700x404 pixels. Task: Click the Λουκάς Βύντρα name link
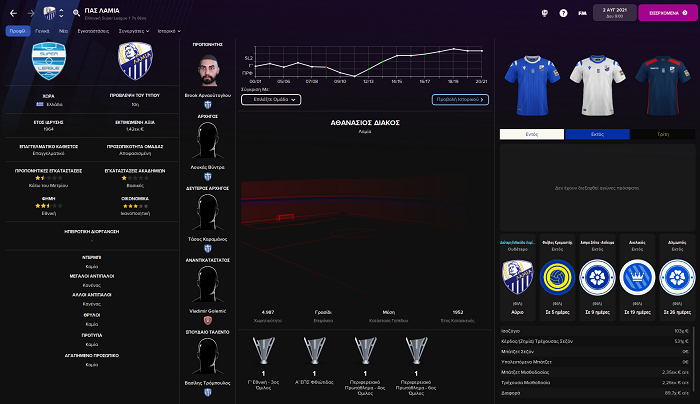coord(208,167)
